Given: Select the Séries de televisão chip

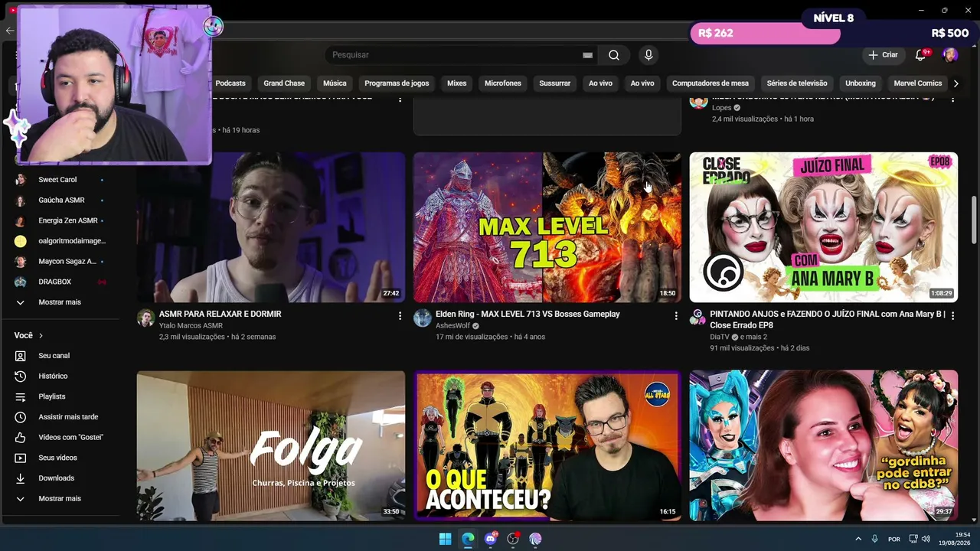Looking at the screenshot, I should pyautogui.click(x=797, y=83).
